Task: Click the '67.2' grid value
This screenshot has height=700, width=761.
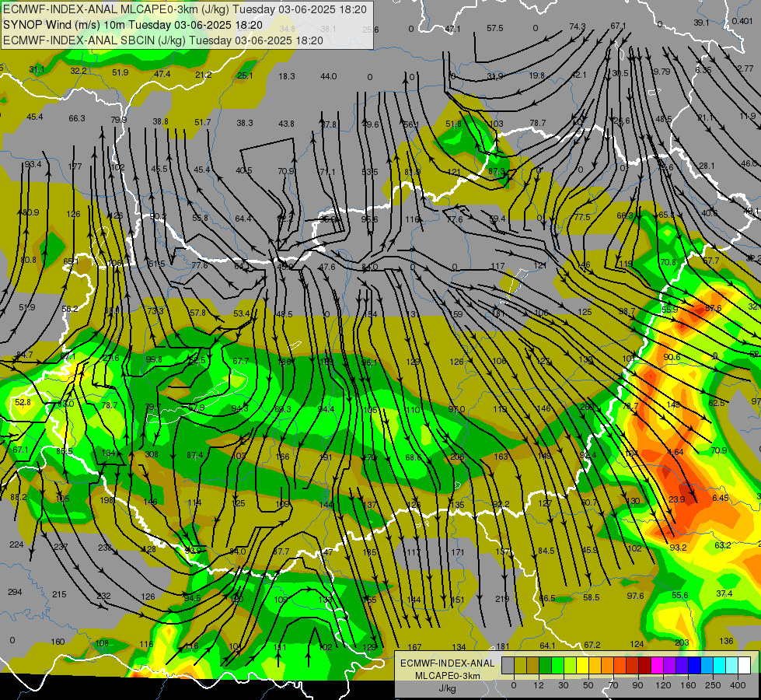Action: click(592, 644)
